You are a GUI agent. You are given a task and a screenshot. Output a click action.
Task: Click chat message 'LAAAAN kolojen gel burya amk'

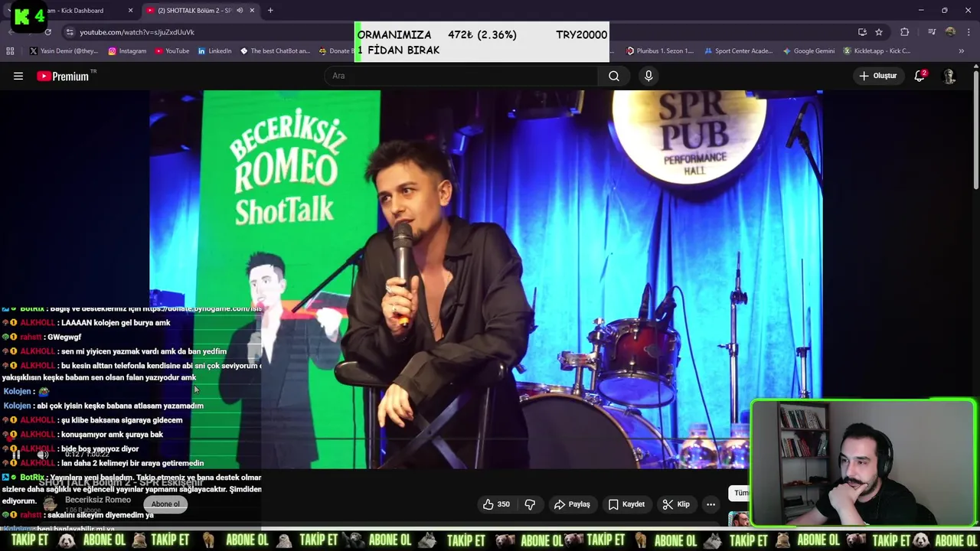click(x=115, y=322)
